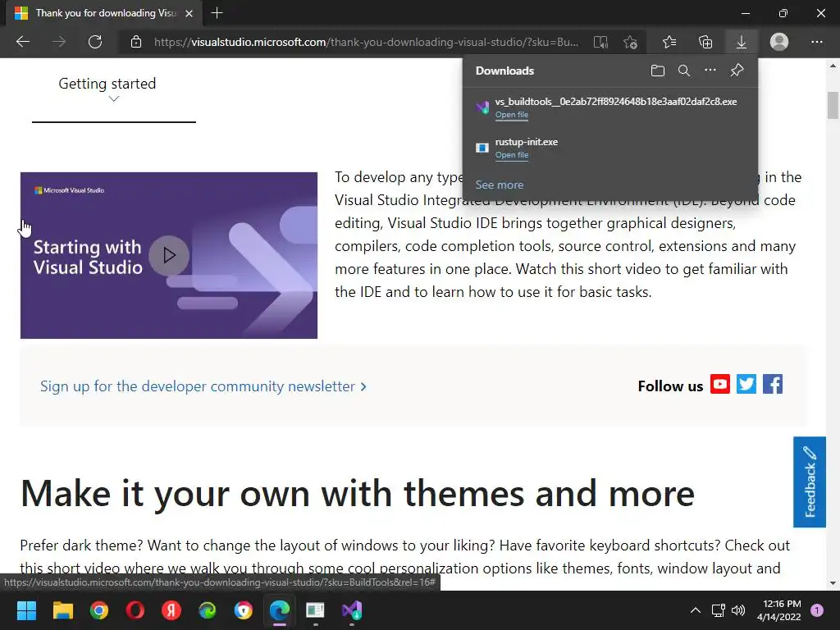840x630 pixels.
Task: Open network status in system tray
Action: click(x=718, y=610)
